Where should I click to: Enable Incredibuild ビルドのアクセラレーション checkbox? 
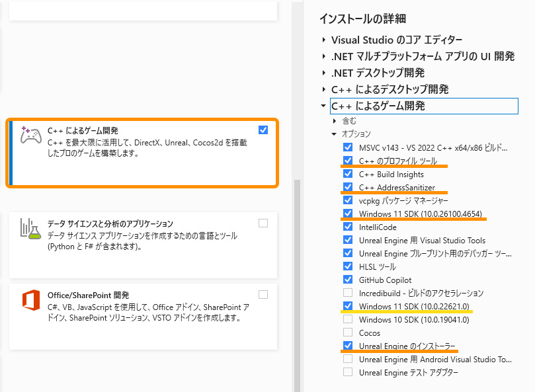(348, 293)
